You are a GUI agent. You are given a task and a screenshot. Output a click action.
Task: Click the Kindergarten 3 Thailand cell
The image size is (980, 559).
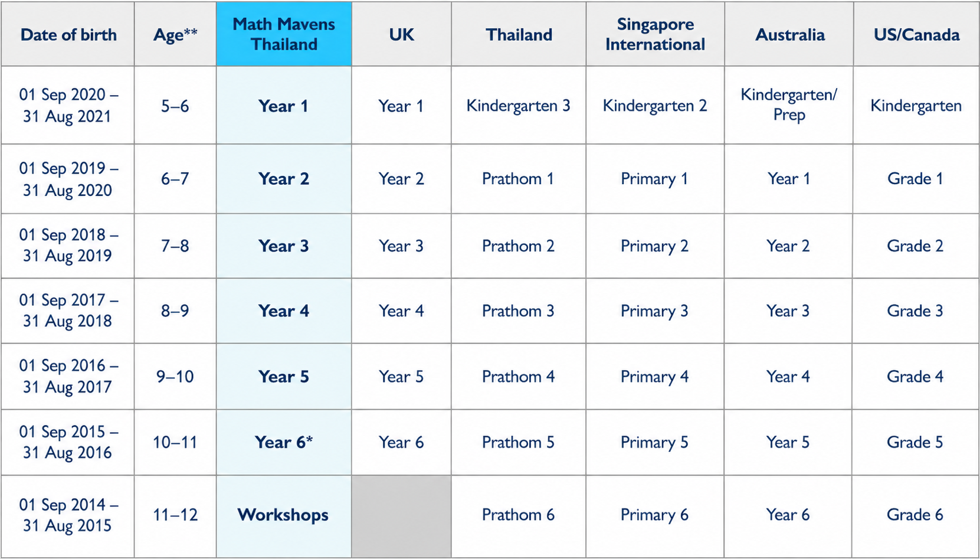pyautogui.click(x=519, y=105)
